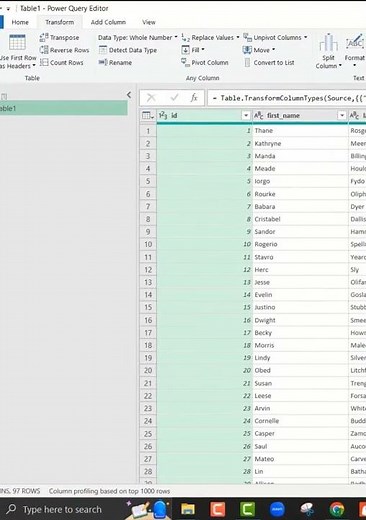366x520 pixels.
Task: Click the Reverse Rows icon
Action: click(x=44, y=50)
